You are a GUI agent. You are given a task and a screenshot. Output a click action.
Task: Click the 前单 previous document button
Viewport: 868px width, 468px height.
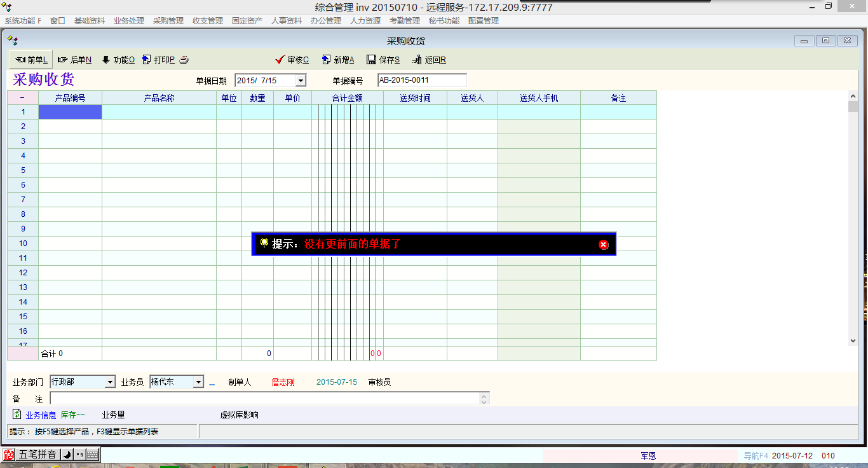tap(31, 60)
